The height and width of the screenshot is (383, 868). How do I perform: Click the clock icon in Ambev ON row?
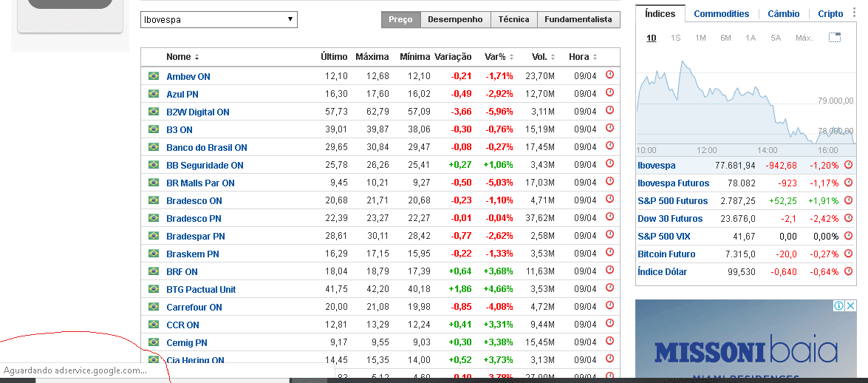click(609, 75)
